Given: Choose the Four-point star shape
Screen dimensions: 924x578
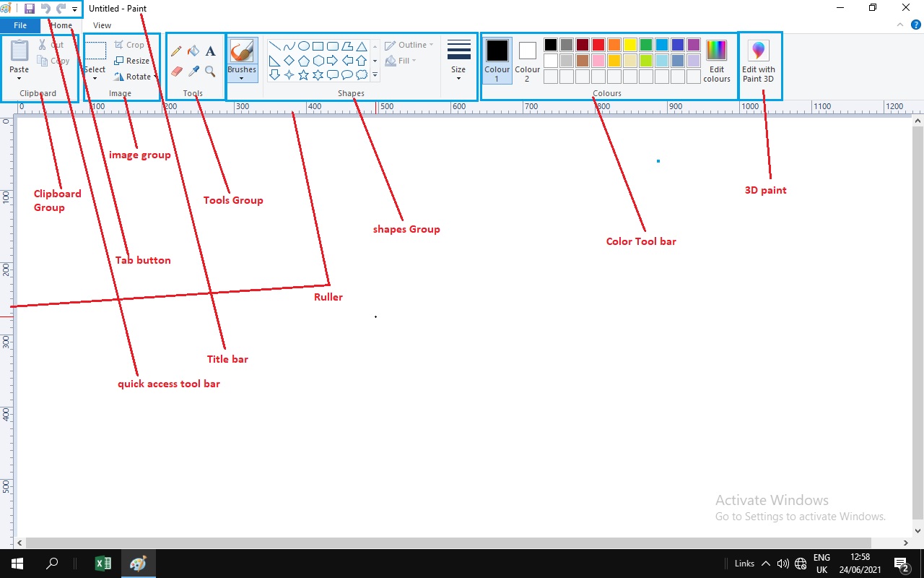Looking at the screenshot, I should pyautogui.click(x=289, y=74).
